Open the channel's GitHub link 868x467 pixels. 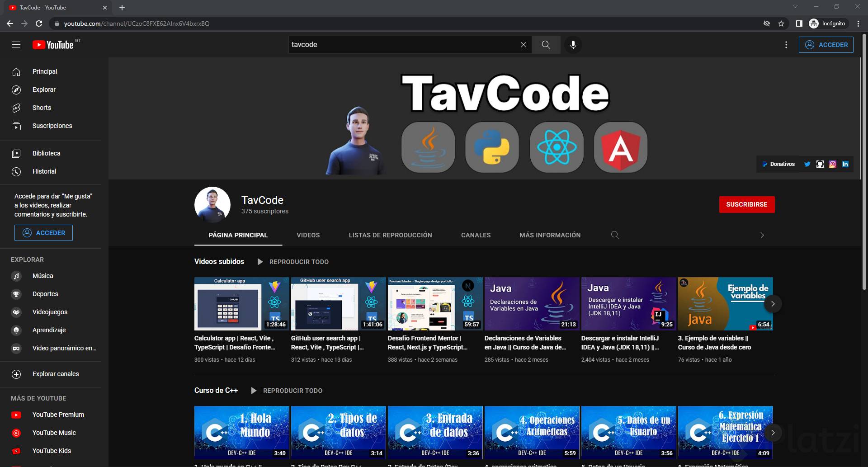820,164
